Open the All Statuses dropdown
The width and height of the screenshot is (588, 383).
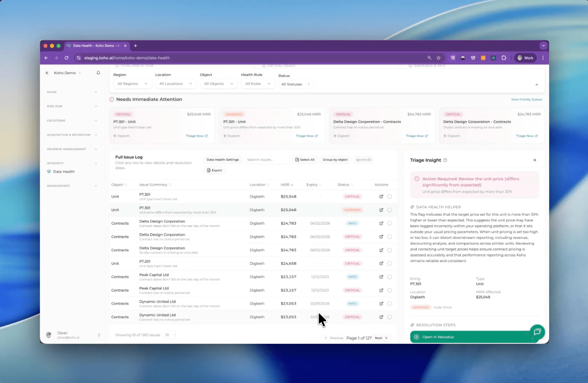tap(295, 84)
